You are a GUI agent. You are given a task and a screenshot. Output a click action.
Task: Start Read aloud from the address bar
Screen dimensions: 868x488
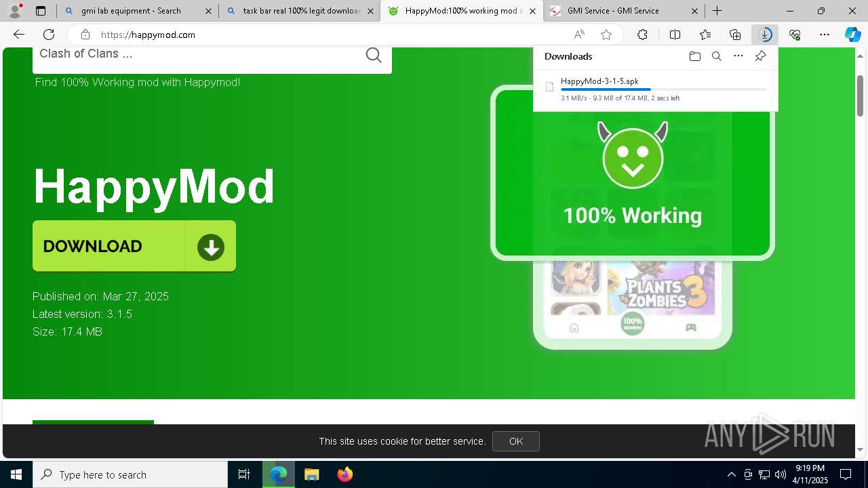point(579,35)
